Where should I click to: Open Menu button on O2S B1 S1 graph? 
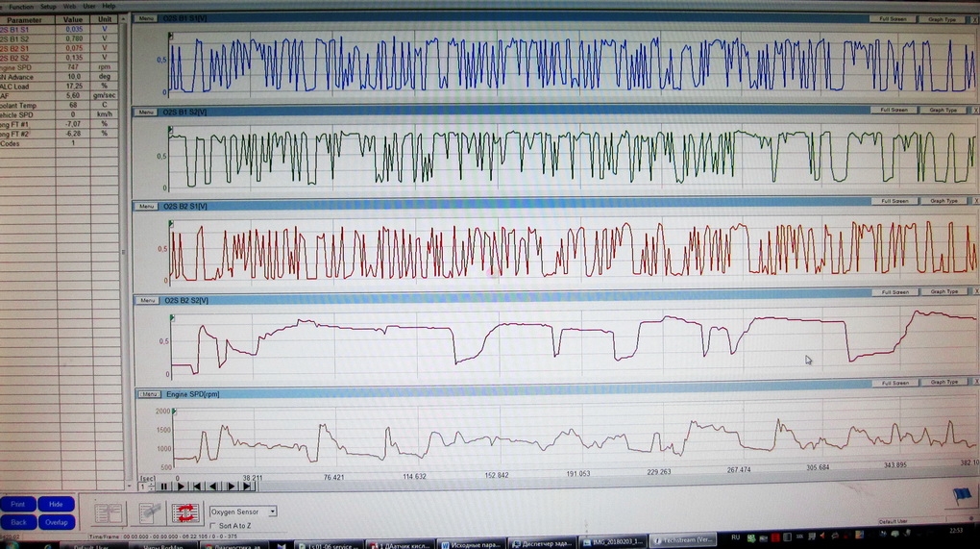point(146,19)
